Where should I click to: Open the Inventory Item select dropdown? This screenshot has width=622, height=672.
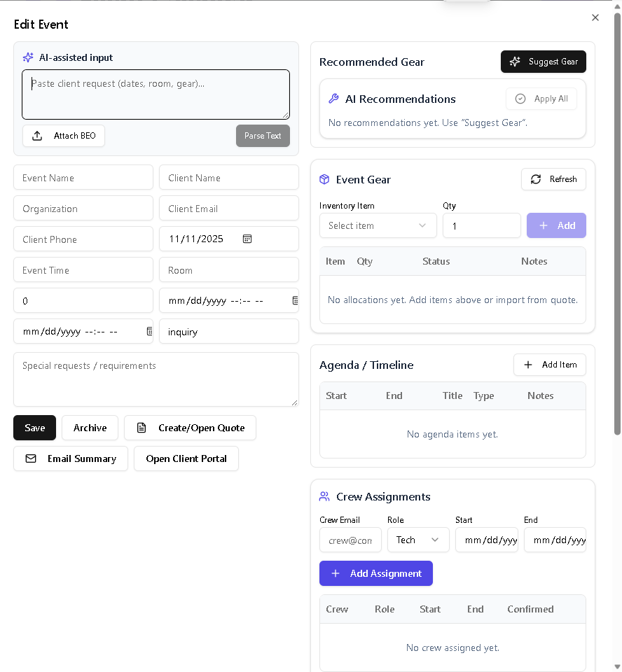tap(378, 225)
